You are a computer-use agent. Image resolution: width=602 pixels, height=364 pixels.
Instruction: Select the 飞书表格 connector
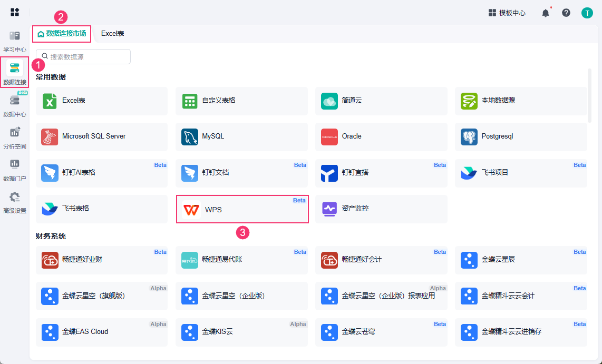(x=102, y=209)
